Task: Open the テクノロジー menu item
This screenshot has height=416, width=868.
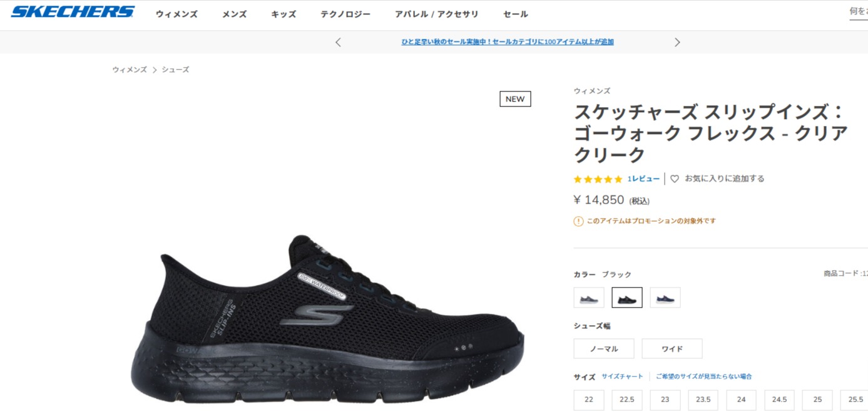Action: (345, 14)
